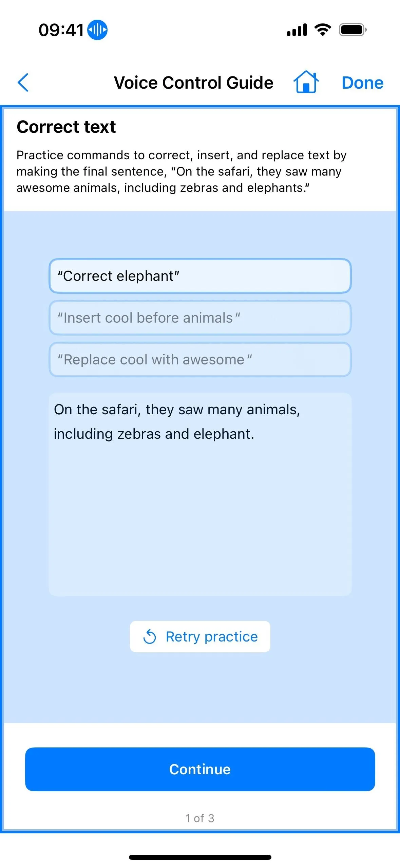Screen dimensions: 400x868
Task: Tap the back chevron arrow
Action: 23,83
